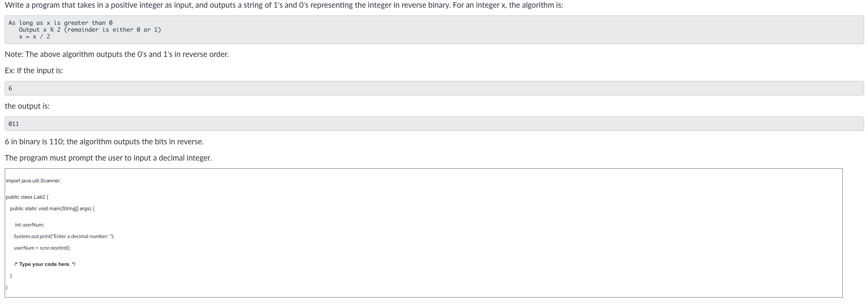Click the System.out.print prompt line
The width and height of the screenshot is (868, 304).
tap(64, 236)
